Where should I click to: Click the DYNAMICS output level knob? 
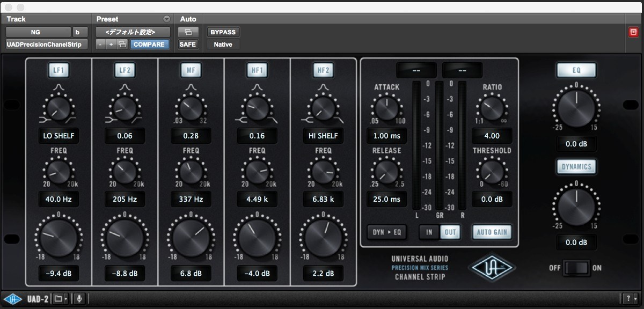(576, 207)
